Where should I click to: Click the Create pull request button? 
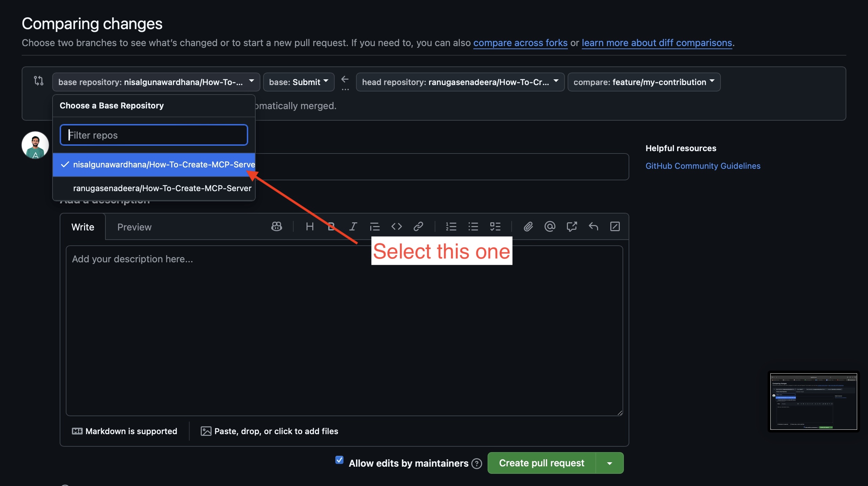(540, 463)
